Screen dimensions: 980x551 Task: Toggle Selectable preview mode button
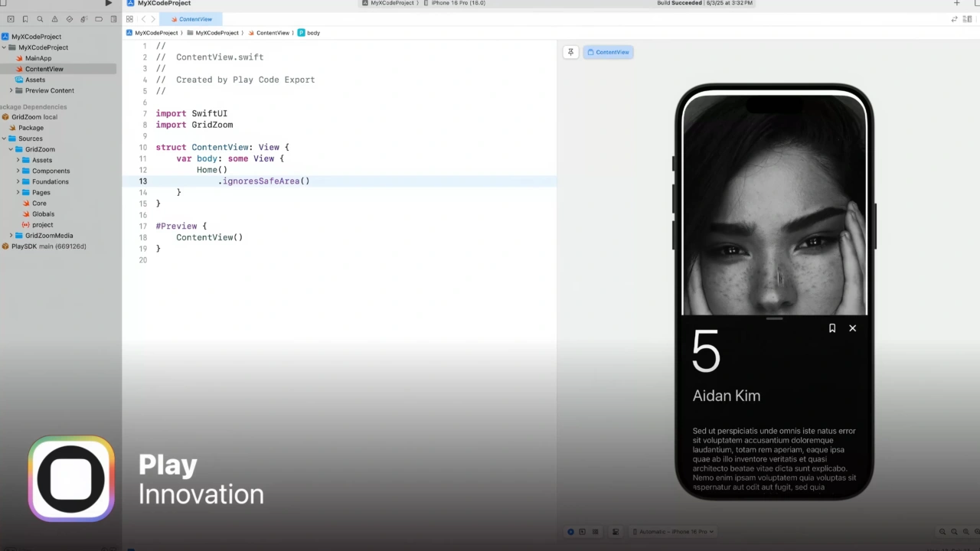click(x=582, y=532)
